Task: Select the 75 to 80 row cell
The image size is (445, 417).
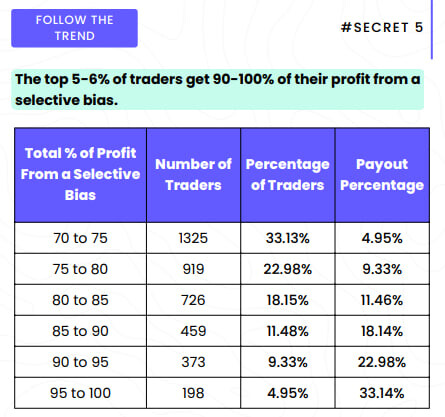Action: click(80, 269)
